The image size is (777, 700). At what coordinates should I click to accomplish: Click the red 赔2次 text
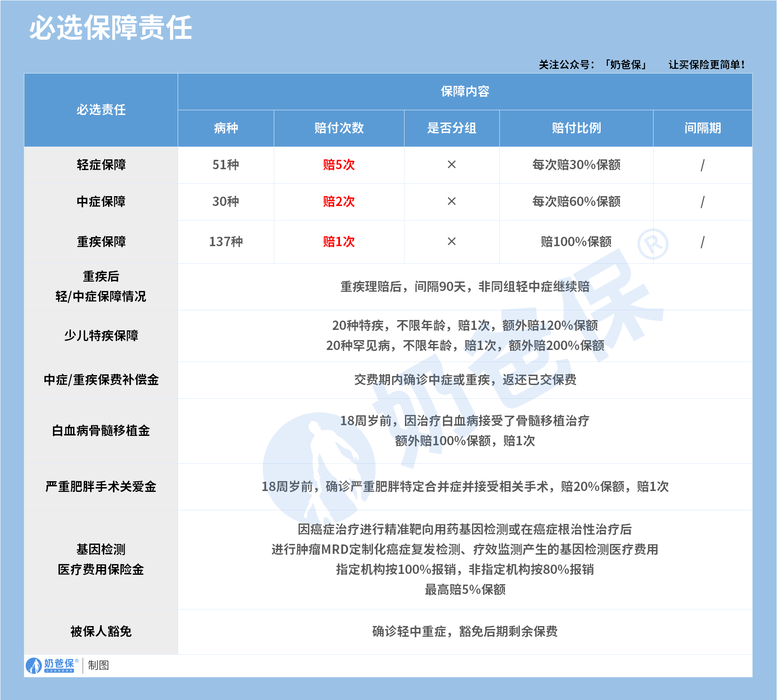point(339,201)
